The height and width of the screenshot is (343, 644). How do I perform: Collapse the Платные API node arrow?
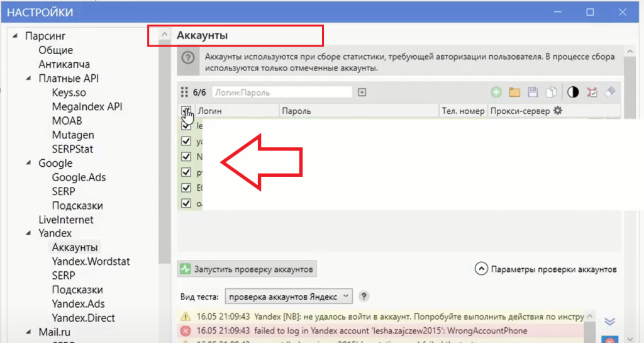point(28,78)
